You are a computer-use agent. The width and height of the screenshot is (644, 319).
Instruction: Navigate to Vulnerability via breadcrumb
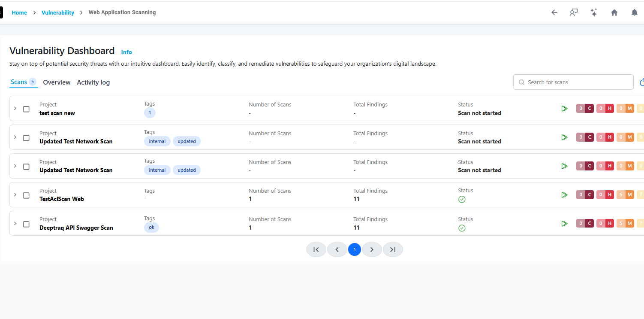click(57, 12)
